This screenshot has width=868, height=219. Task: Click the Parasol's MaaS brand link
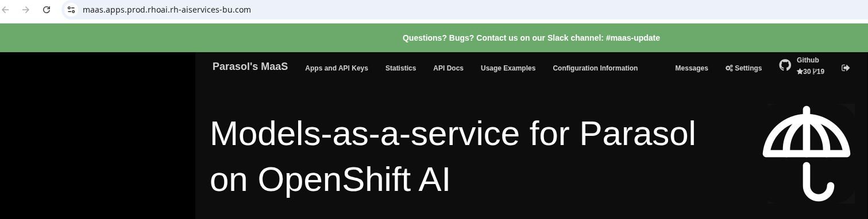(x=250, y=67)
